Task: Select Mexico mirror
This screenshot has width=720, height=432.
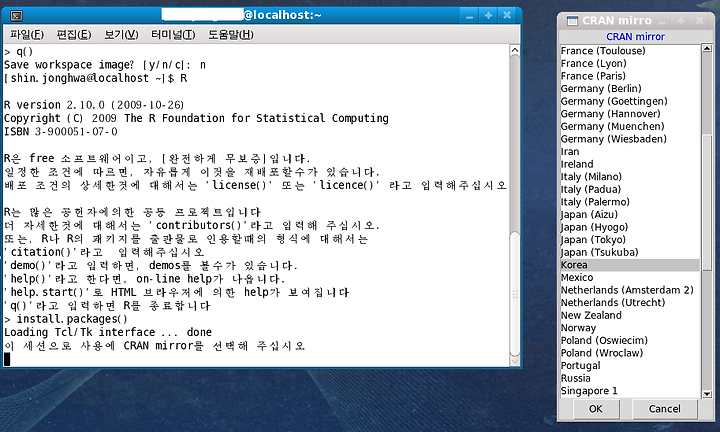Action: [x=630, y=277]
